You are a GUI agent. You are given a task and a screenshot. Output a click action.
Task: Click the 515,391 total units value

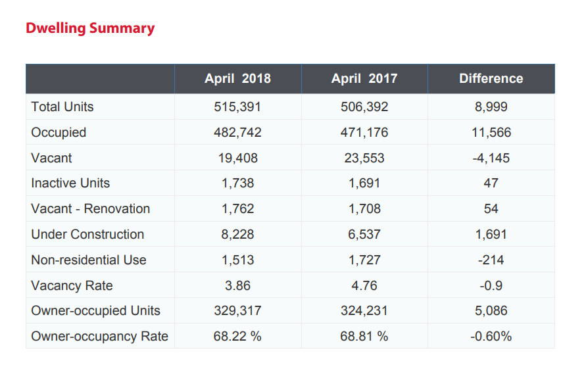237,107
